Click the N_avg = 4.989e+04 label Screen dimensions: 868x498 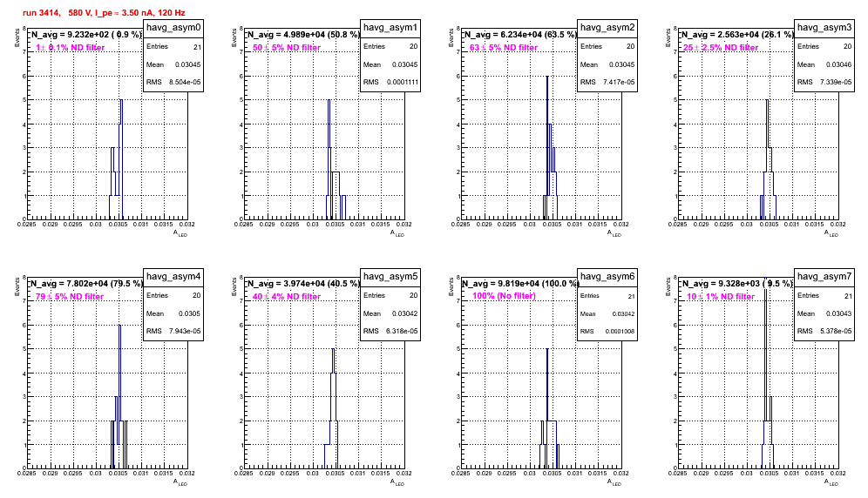point(303,35)
